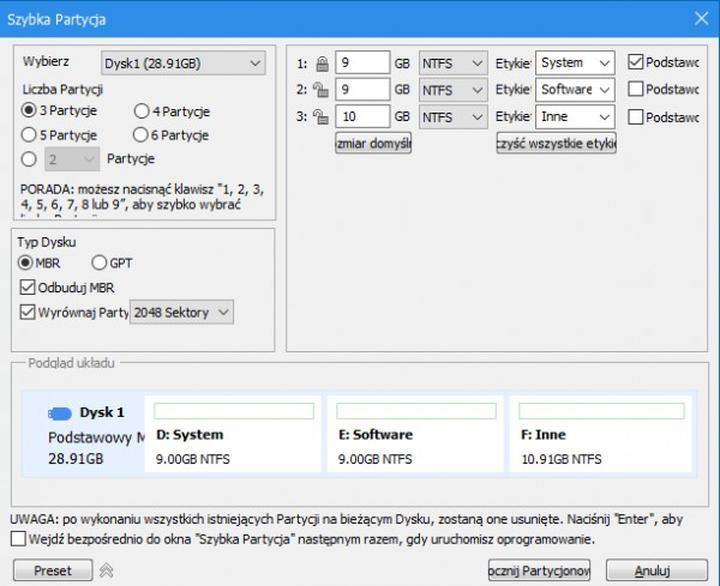Open the Dysk1 (28.91GB) disk dropdown

coord(183,64)
